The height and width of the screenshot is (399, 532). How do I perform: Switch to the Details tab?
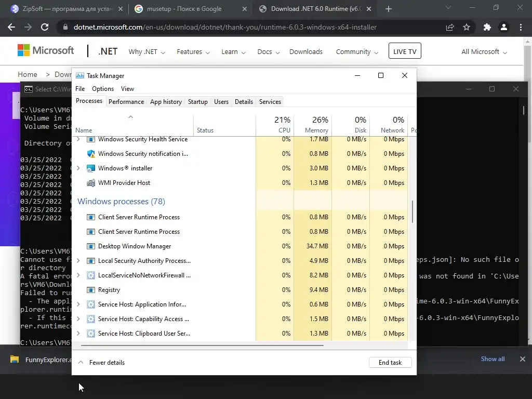tap(244, 102)
